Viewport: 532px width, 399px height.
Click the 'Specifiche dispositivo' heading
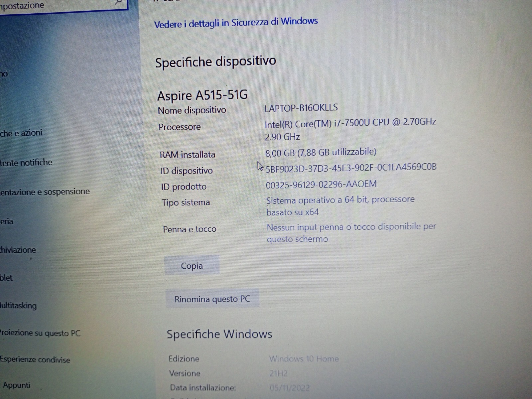(215, 62)
